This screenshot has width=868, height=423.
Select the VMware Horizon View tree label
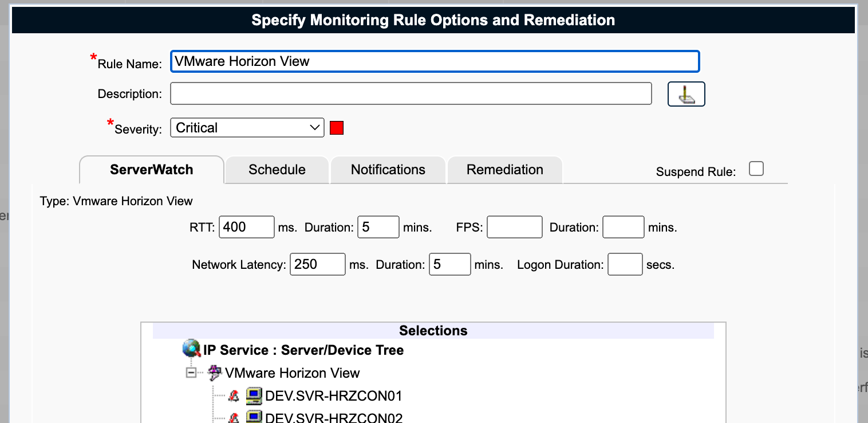pyautogui.click(x=293, y=373)
